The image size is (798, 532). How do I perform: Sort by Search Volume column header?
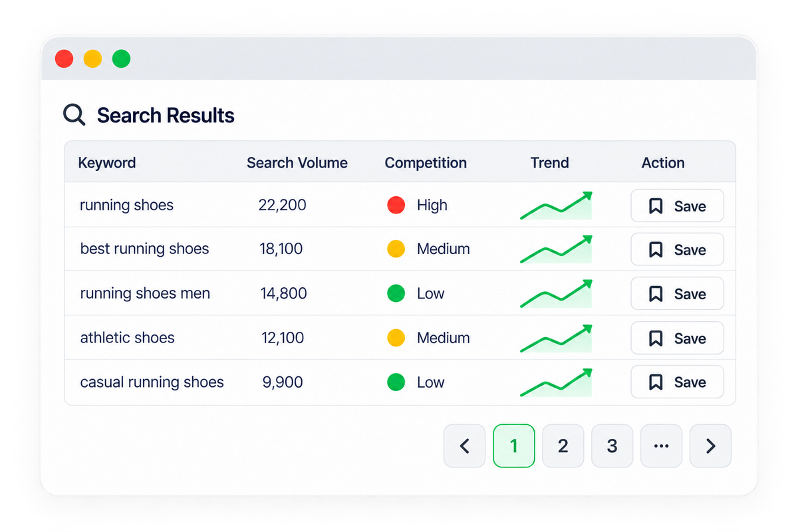297,163
